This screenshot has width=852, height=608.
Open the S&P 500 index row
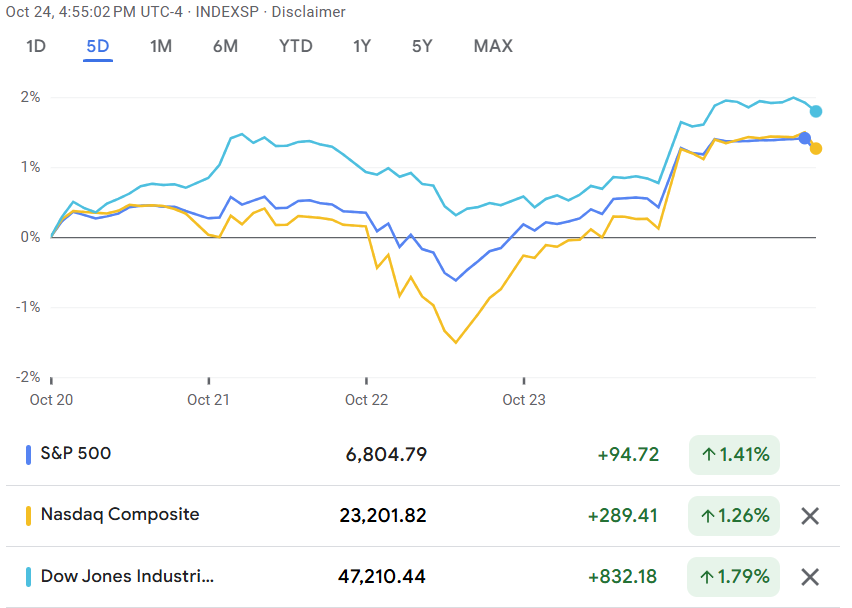click(x=76, y=453)
